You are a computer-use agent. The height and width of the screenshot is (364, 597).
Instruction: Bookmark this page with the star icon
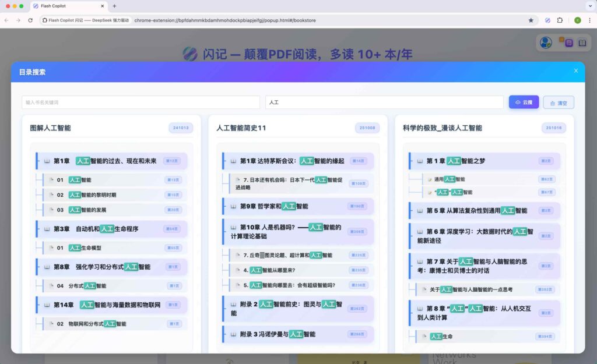click(531, 20)
